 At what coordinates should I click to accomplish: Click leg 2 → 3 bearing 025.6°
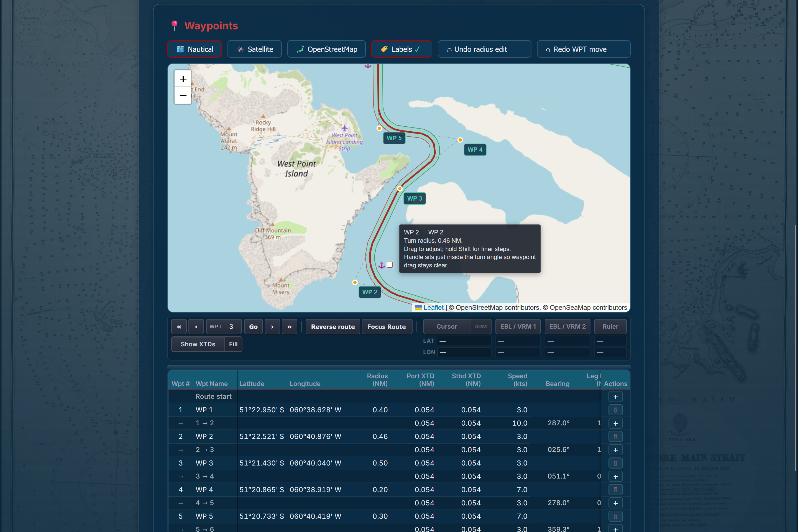(x=559, y=449)
